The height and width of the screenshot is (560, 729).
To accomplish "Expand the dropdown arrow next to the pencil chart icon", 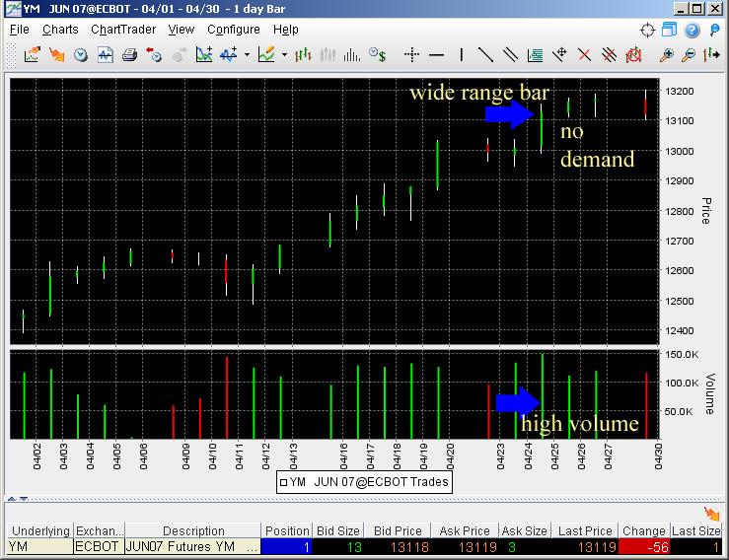I will (x=284, y=55).
